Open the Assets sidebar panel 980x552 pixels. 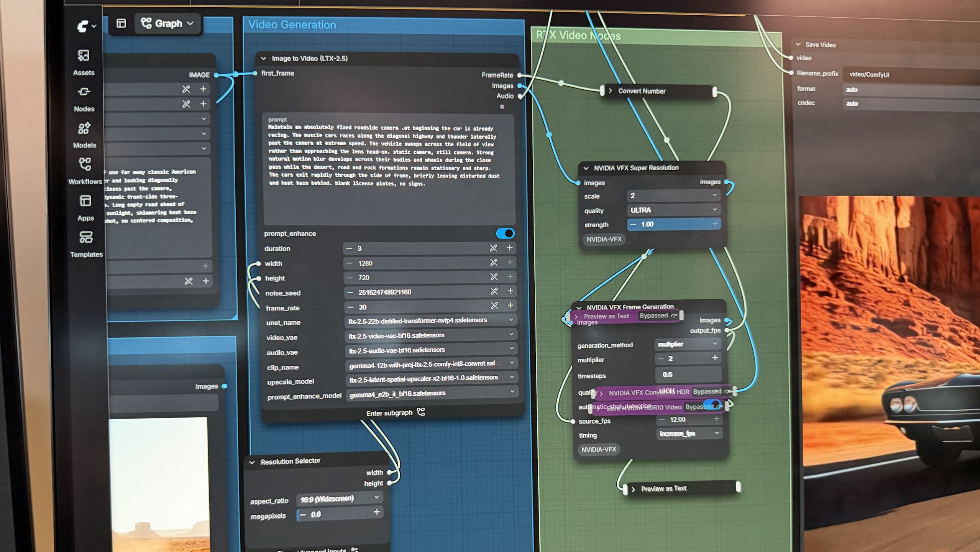tap(84, 63)
